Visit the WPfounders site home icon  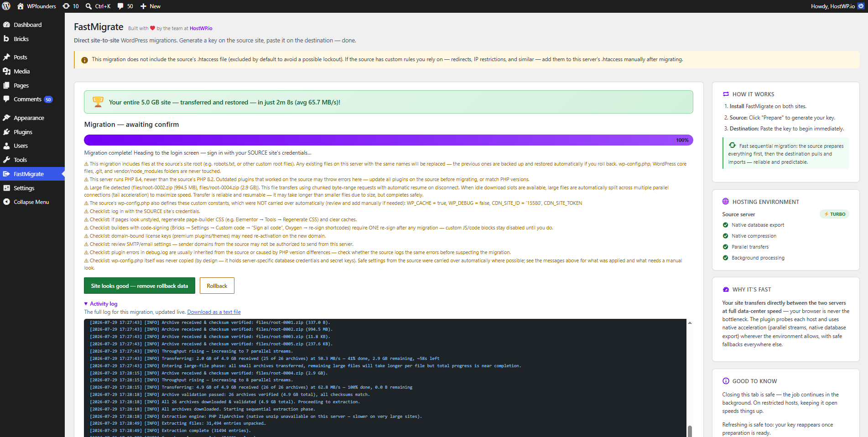tap(20, 6)
